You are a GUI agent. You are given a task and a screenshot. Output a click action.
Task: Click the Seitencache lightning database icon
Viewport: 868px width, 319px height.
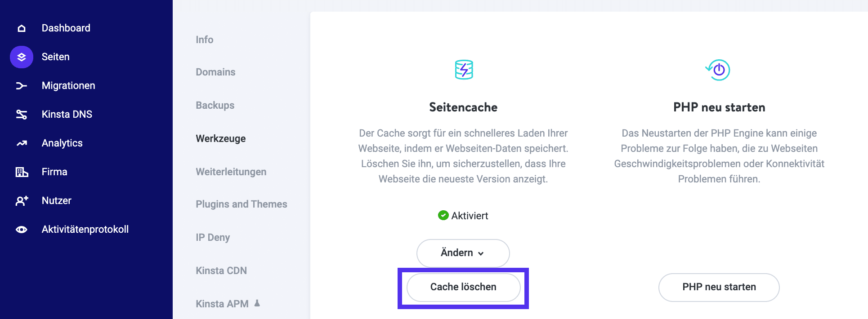point(463,70)
